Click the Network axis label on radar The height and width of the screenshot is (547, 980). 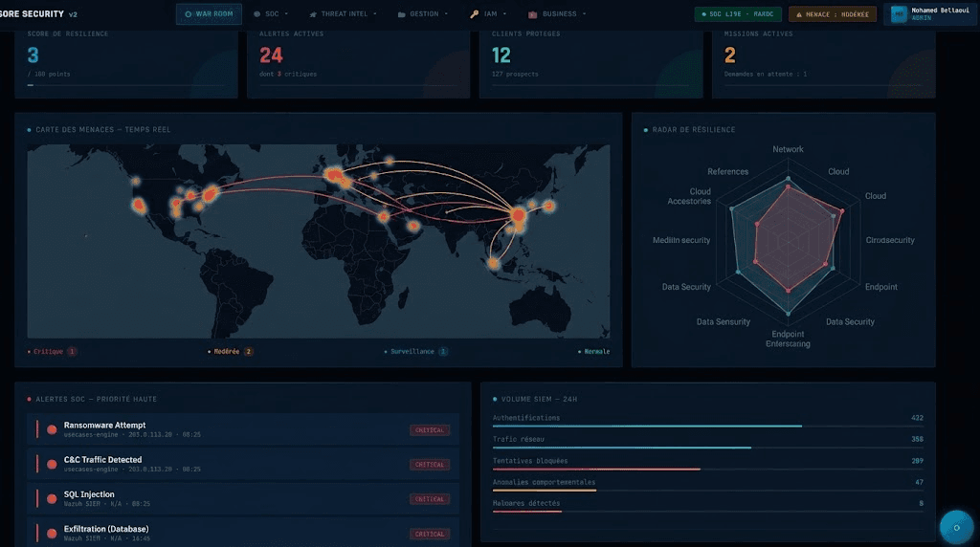click(788, 149)
